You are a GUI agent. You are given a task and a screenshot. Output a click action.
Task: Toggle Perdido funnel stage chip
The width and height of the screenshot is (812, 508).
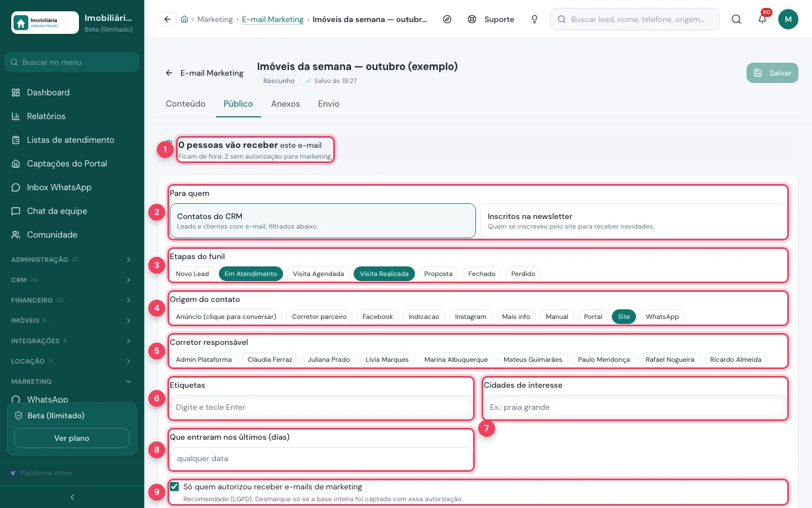523,274
